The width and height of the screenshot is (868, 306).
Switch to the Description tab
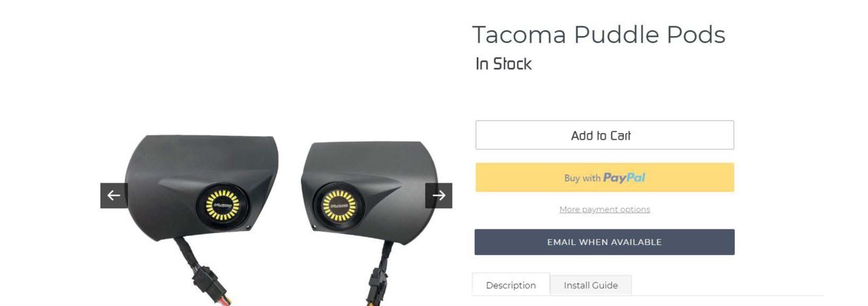click(511, 285)
